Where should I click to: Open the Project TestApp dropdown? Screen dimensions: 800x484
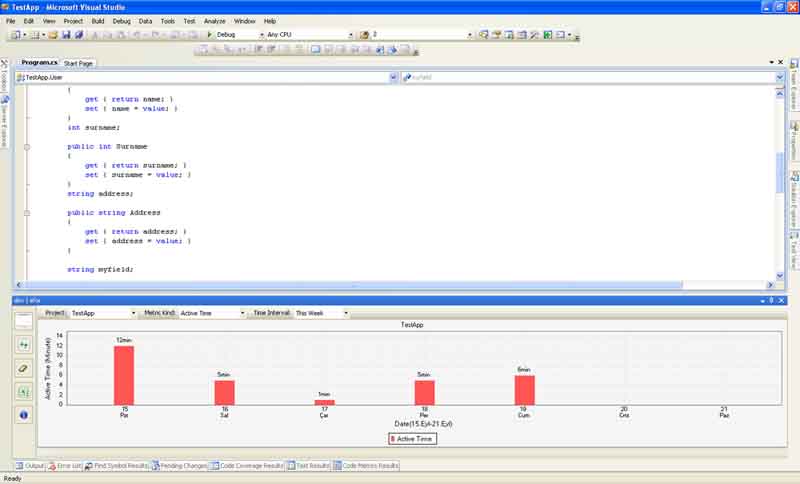pyautogui.click(x=134, y=313)
